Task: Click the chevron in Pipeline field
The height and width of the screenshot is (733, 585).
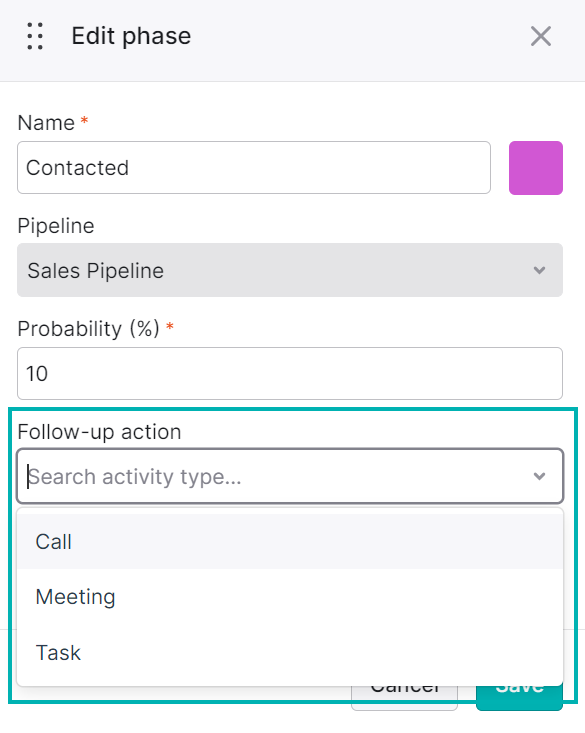Action: [539, 270]
